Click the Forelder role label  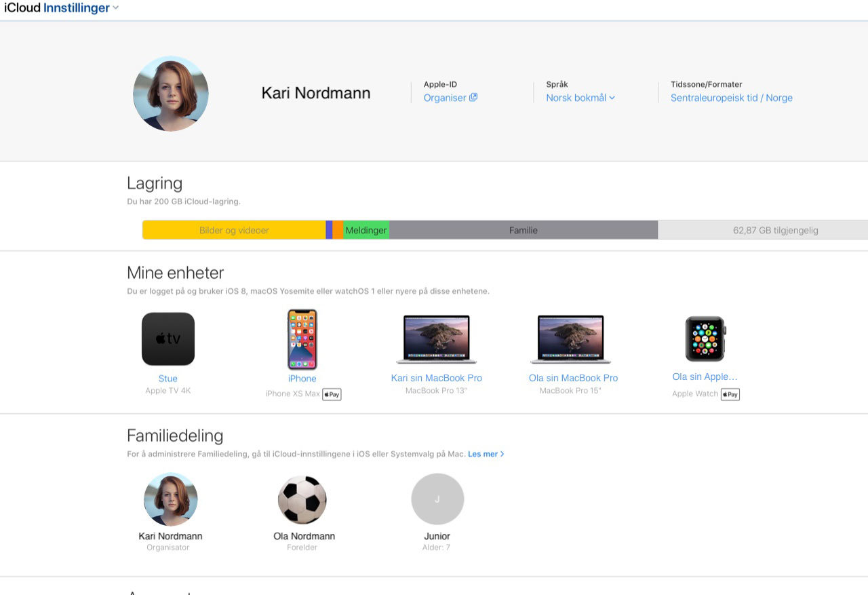coord(302,548)
